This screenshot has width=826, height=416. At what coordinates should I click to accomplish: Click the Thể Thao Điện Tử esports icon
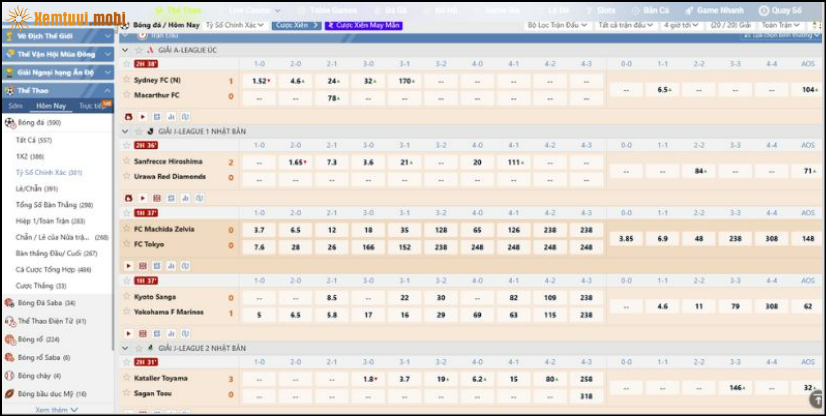point(9,321)
